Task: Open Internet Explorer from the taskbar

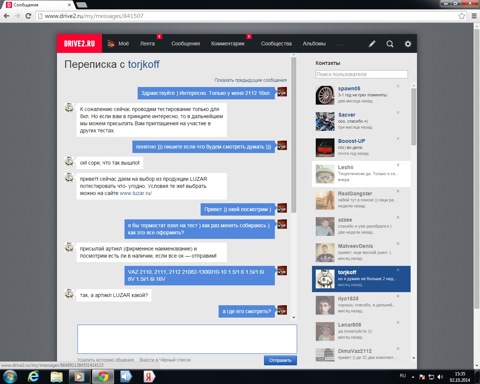Action: pos(33,377)
